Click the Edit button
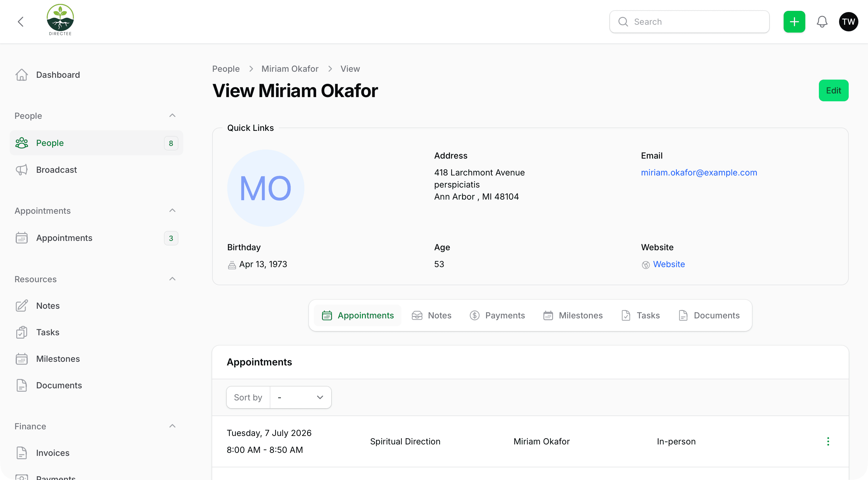Viewport: 868px width, 480px height. pos(834,90)
